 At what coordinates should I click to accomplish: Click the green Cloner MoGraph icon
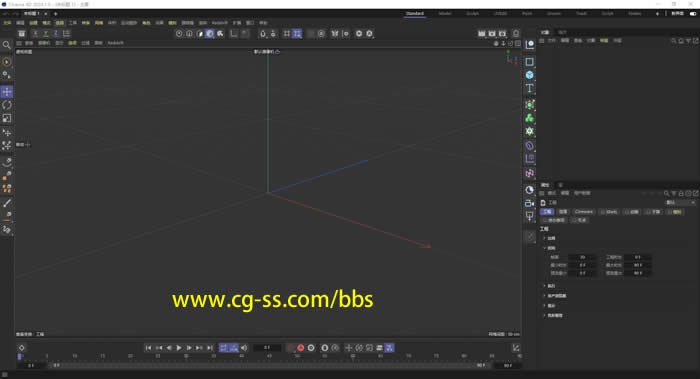point(529,118)
